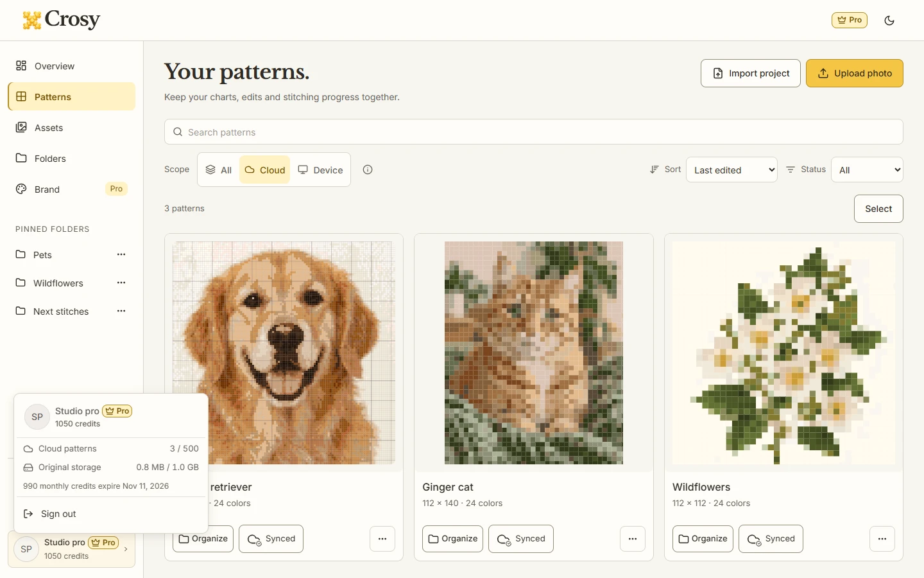
Task: Click the Pro crown badge in header
Action: coord(850,20)
